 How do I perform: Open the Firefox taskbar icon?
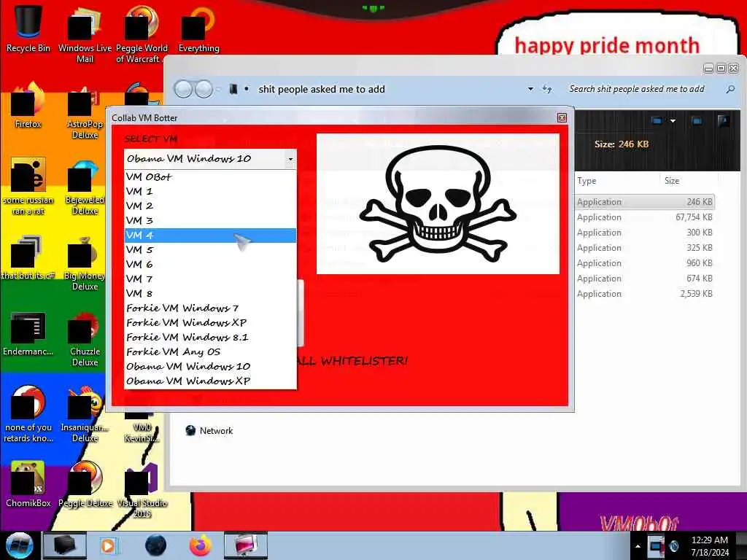click(x=201, y=545)
